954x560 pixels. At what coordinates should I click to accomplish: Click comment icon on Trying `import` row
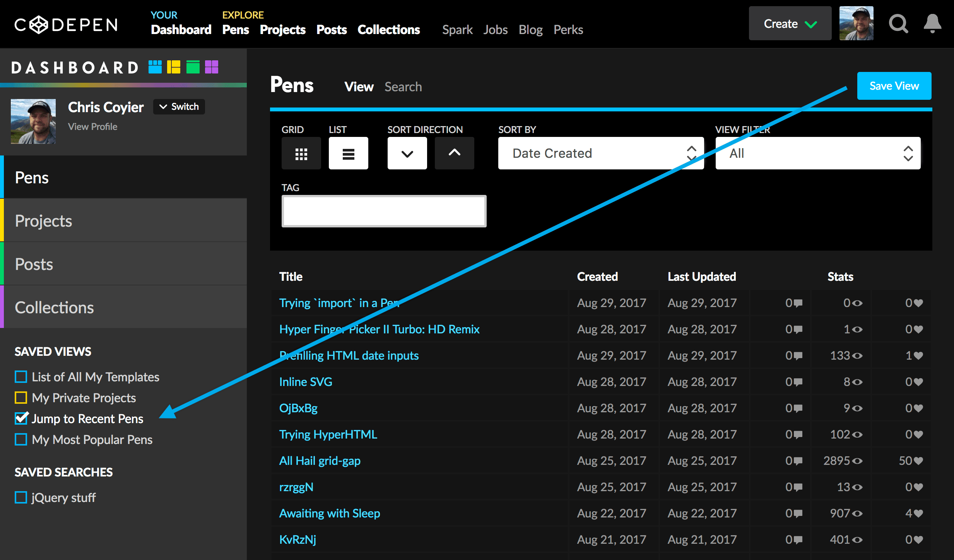[798, 303]
